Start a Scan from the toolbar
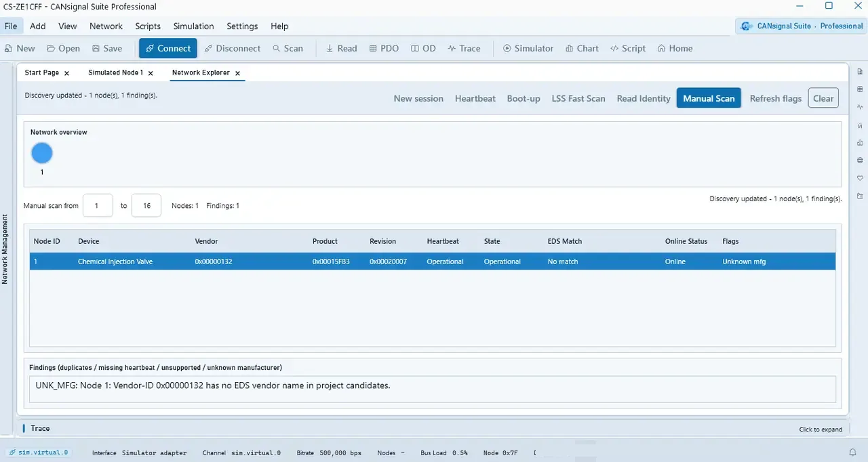 click(x=288, y=48)
